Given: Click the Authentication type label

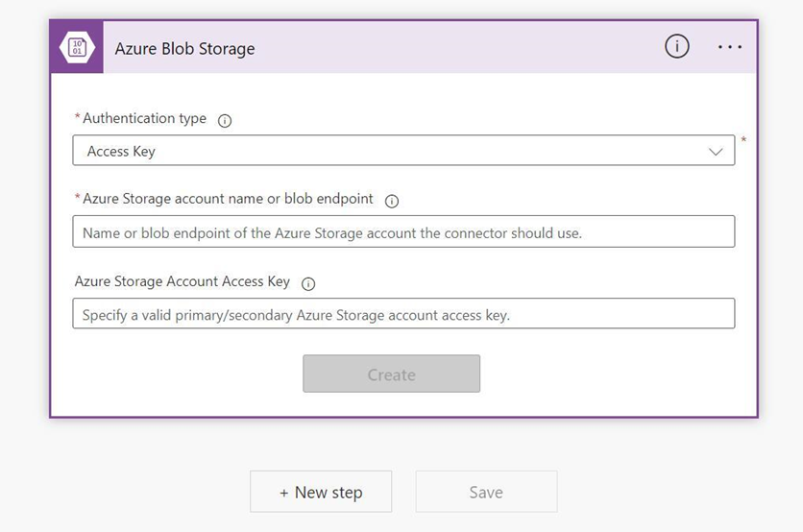Looking at the screenshot, I should pyautogui.click(x=144, y=118).
